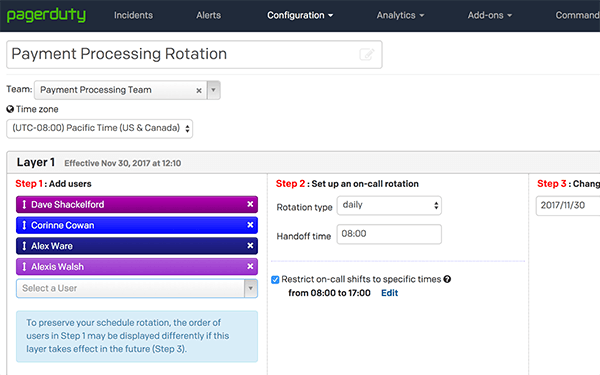
Task: Open the Rotation type dropdown
Action: point(389,205)
